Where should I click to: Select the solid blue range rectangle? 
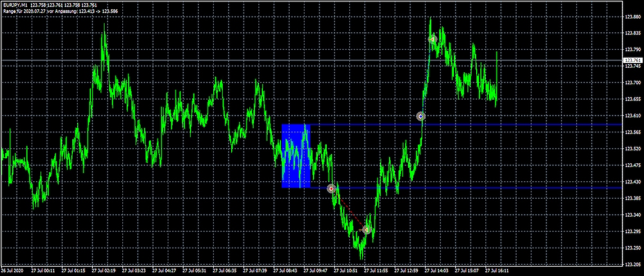pos(296,156)
